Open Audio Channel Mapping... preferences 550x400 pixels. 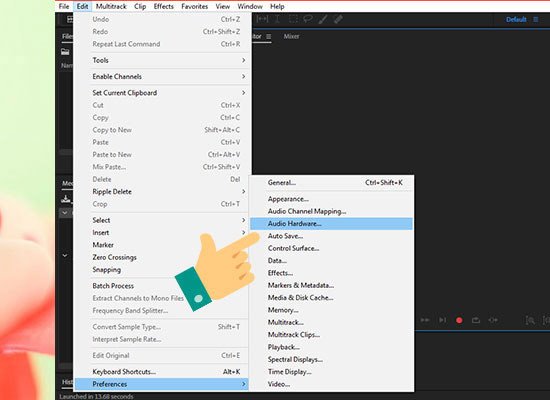click(x=331, y=211)
